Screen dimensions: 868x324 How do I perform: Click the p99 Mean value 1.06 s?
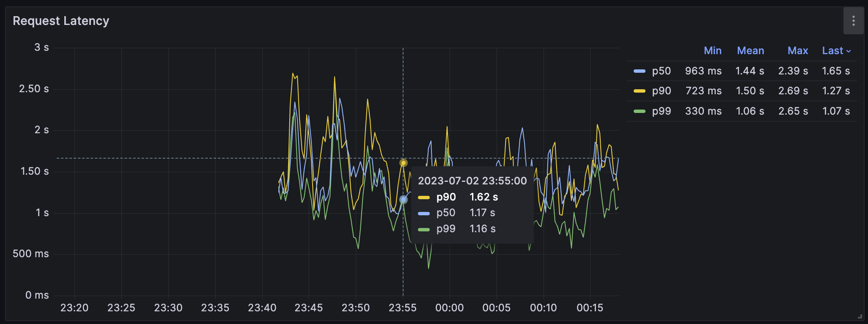coord(750,111)
